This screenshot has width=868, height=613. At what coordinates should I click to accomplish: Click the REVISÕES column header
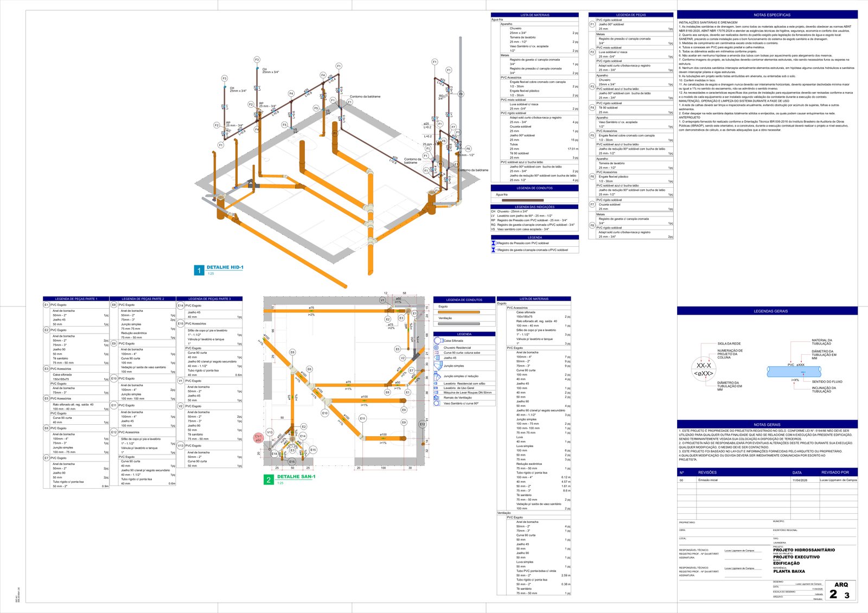707,472
